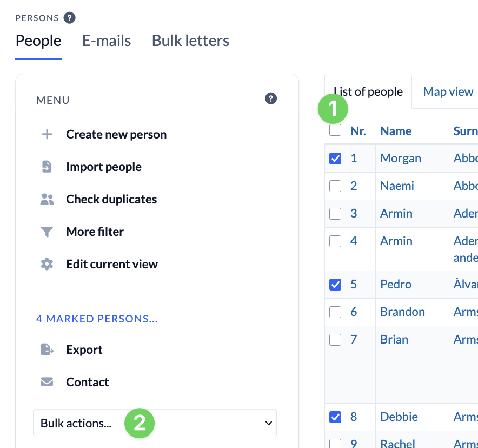Open the Map view tab
The image size is (478, 448).
coord(448,91)
